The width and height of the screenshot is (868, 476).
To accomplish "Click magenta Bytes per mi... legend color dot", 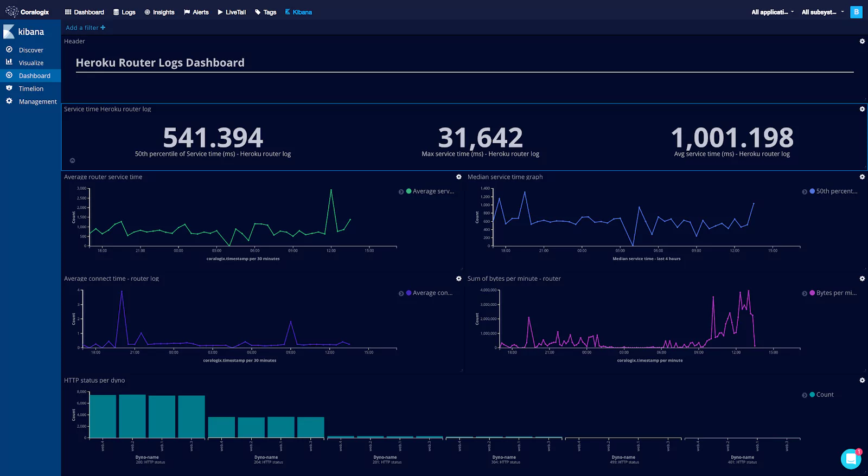I will 812,293.
